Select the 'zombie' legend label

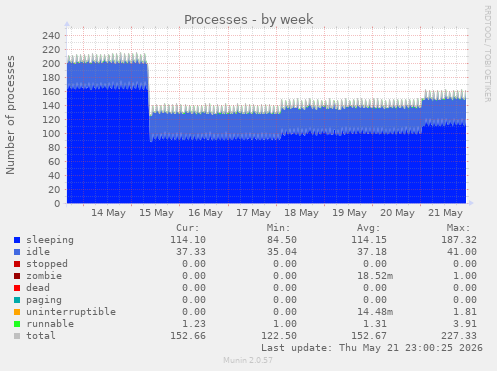(x=44, y=276)
